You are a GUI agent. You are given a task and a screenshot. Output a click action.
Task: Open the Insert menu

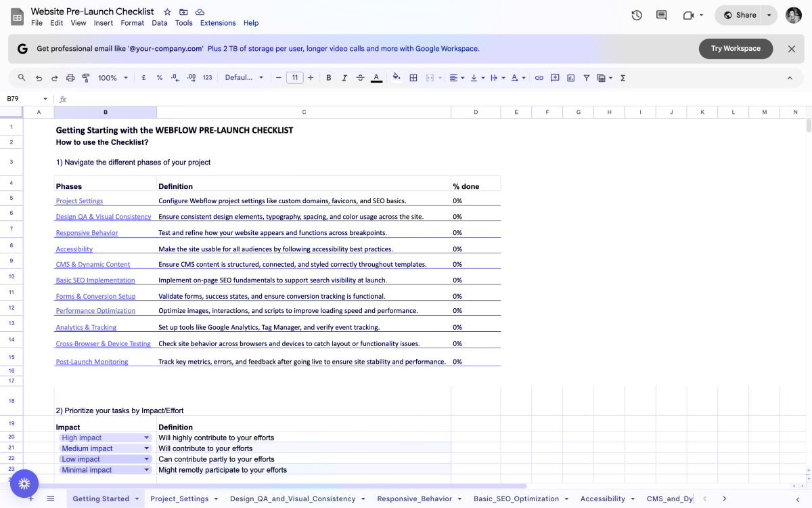pos(104,23)
